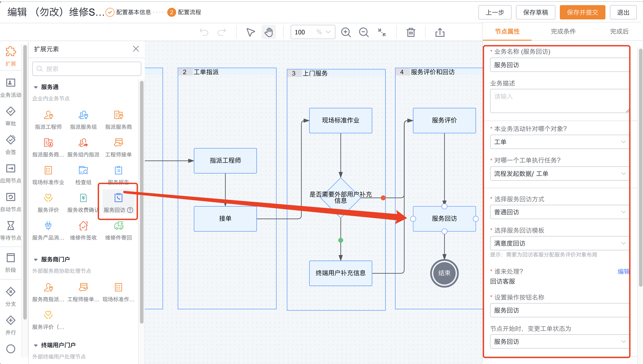Collapse the 终端用户门户 section
Screen dimensions: 643x364
36,345
